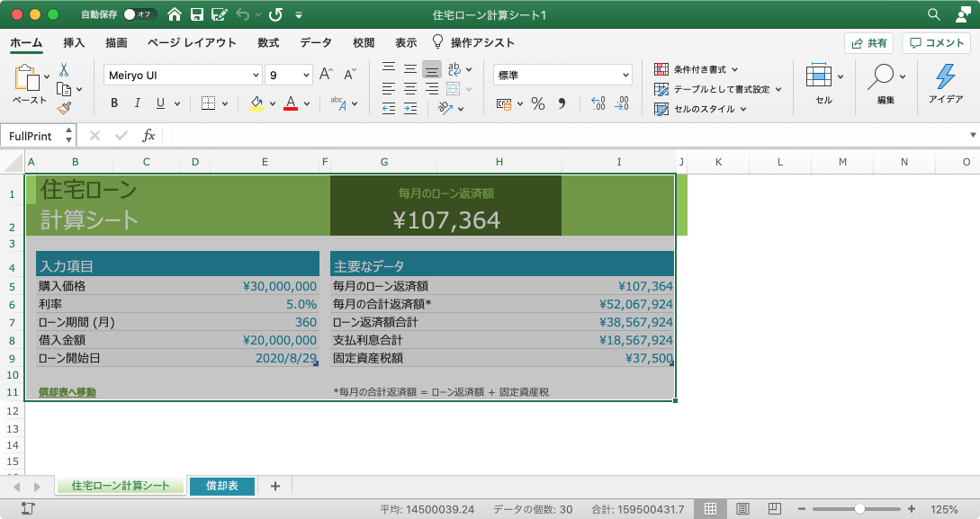Apply yellow fill color bucket
Screen dimensions: 980x519
[x=256, y=103]
